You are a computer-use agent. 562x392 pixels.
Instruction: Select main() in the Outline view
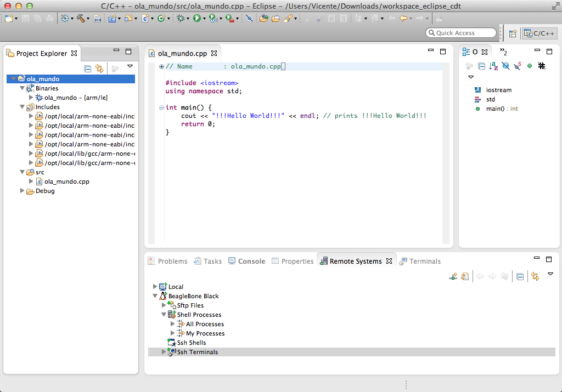click(494, 109)
